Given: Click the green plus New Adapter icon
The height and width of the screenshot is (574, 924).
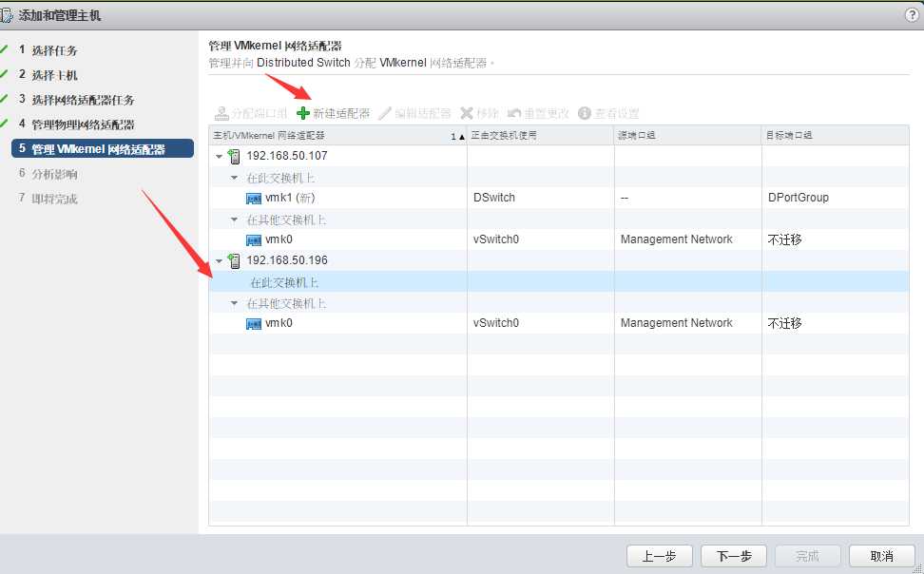Looking at the screenshot, I should pyautogui.click(x=303, y=113).
